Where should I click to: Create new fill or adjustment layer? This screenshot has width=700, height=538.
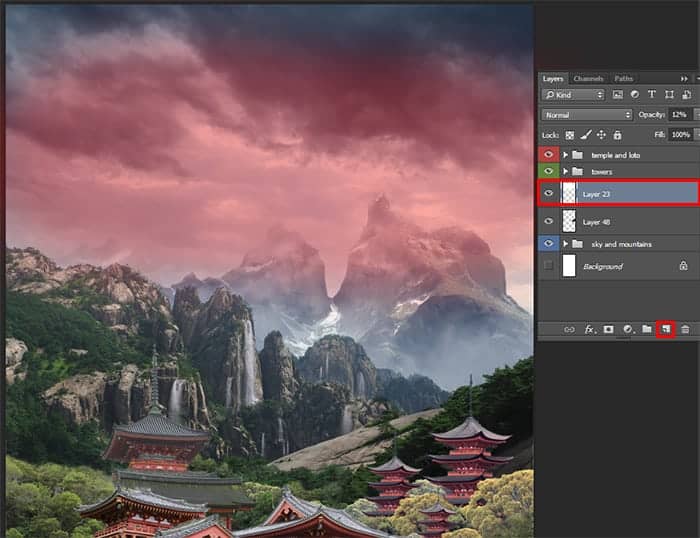click(x=628, y=329)
